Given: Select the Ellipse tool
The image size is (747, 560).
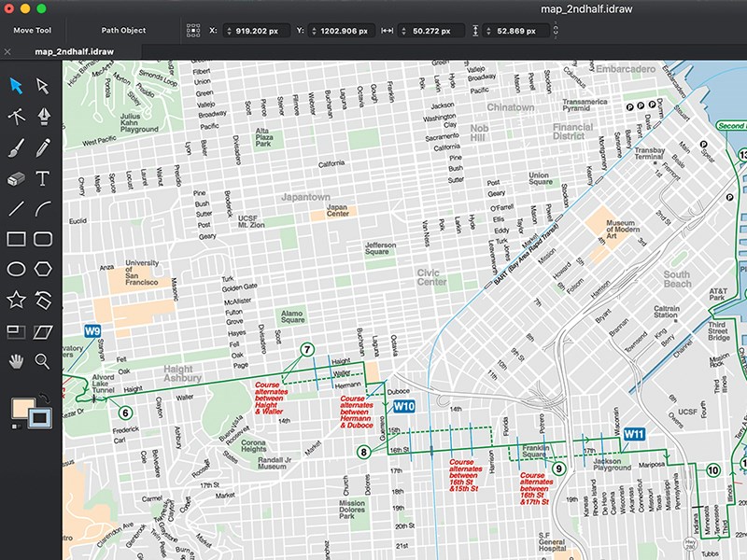Looking at the screenshot, I should click(x=16, y=269).
